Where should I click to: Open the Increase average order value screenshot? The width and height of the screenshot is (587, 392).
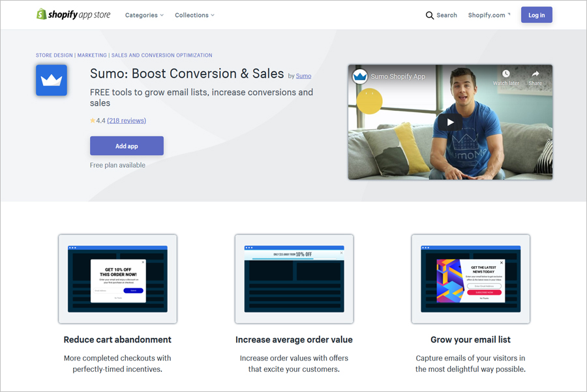point(294,279)
